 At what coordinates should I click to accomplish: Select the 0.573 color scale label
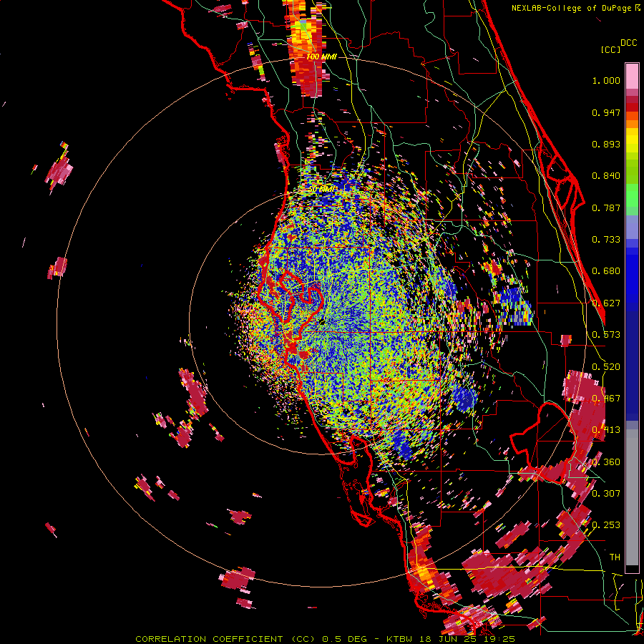(x=606, y=335)
